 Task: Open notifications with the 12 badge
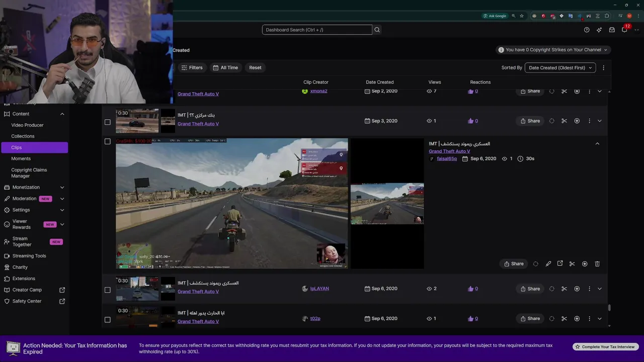tap(624, 30)
